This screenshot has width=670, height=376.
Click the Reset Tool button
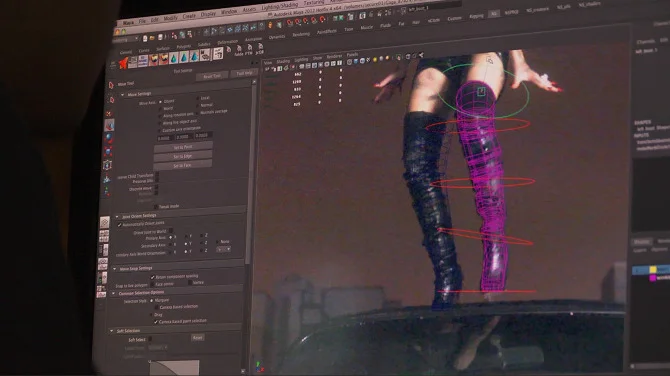[x=212, y=76]
